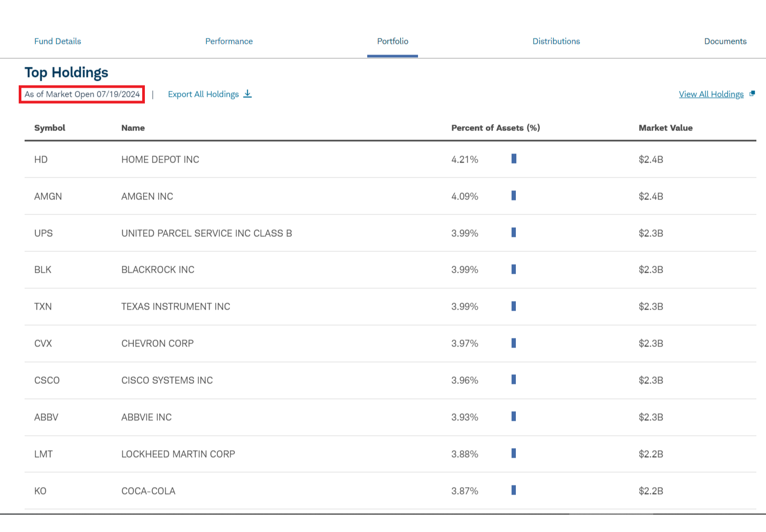The height and width of the screenshot is (532, 766).
Task: Select the HD symbol cell
Action: (x=41, y=159)
